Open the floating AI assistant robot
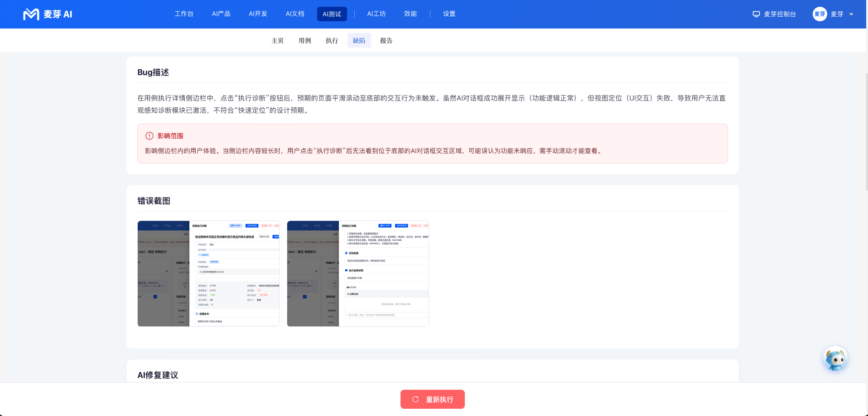 [835, 359]
